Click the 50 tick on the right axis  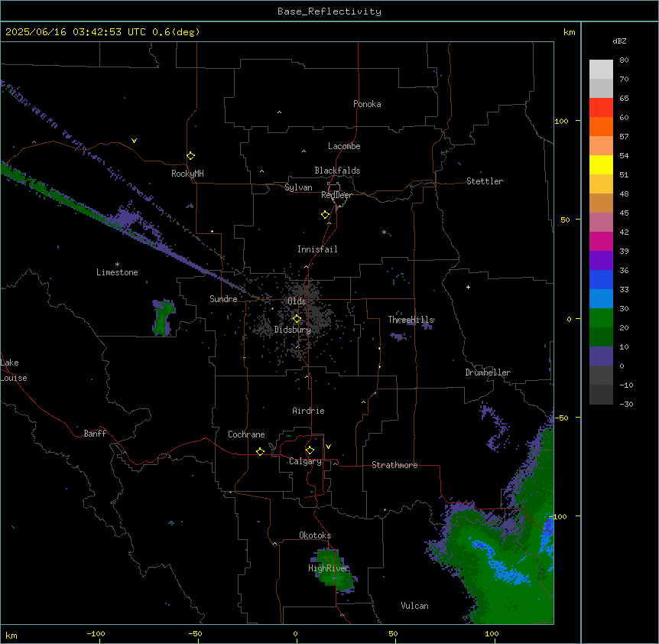[x=565, y=220]
